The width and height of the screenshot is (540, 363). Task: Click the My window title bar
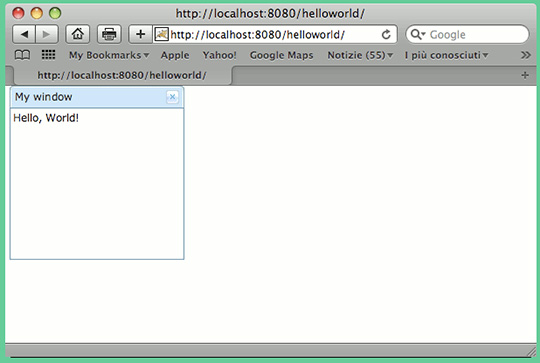click(x=97, y=97)
